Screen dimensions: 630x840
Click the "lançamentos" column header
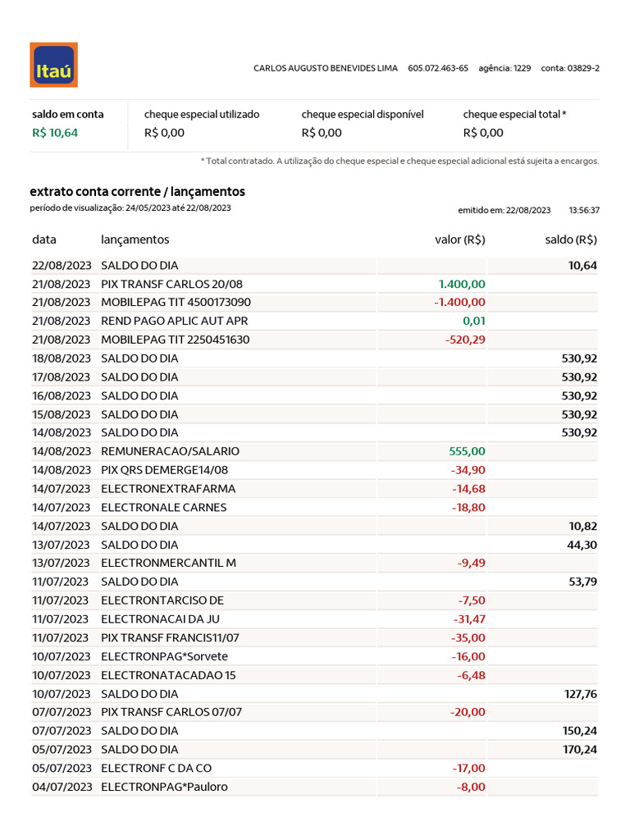[135, 240]
